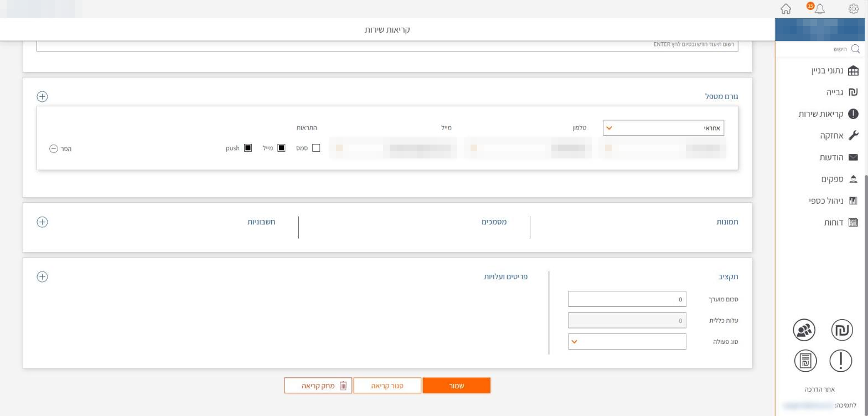Open the settings gear icon

853,9
